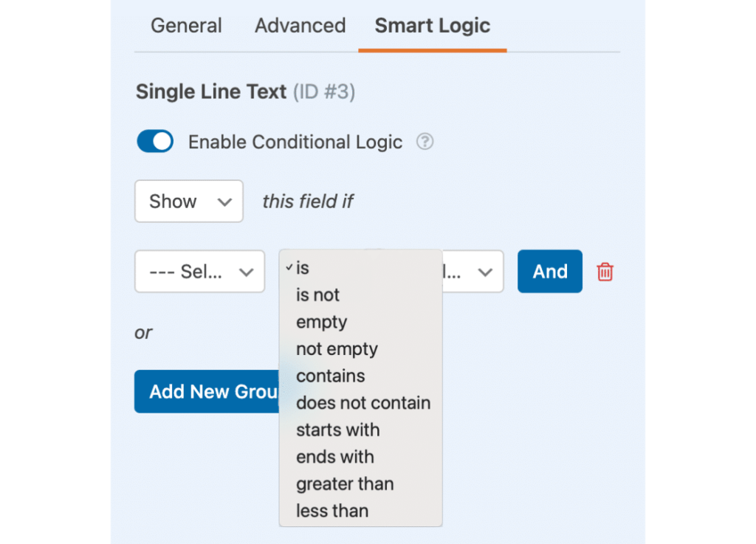The image size is (756, 544).
Task: Click the Add New Group button
Action: [207, 391]
